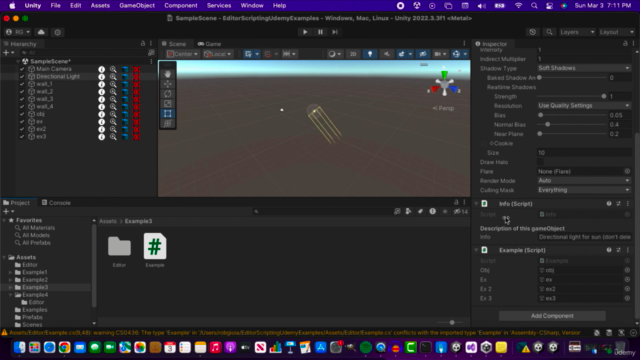Click info icon beside obj row
The height and width of the screenshot is (360, 640).
click(x=101, y=114)
